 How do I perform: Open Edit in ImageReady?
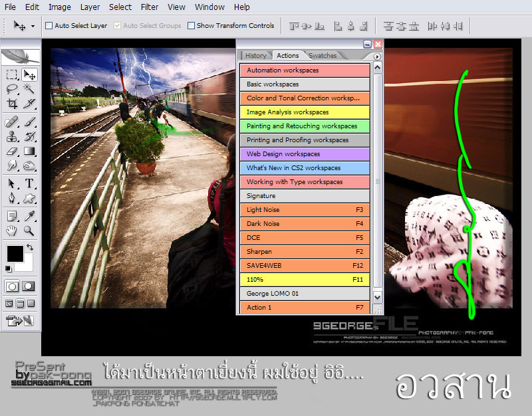coord(21,320)
